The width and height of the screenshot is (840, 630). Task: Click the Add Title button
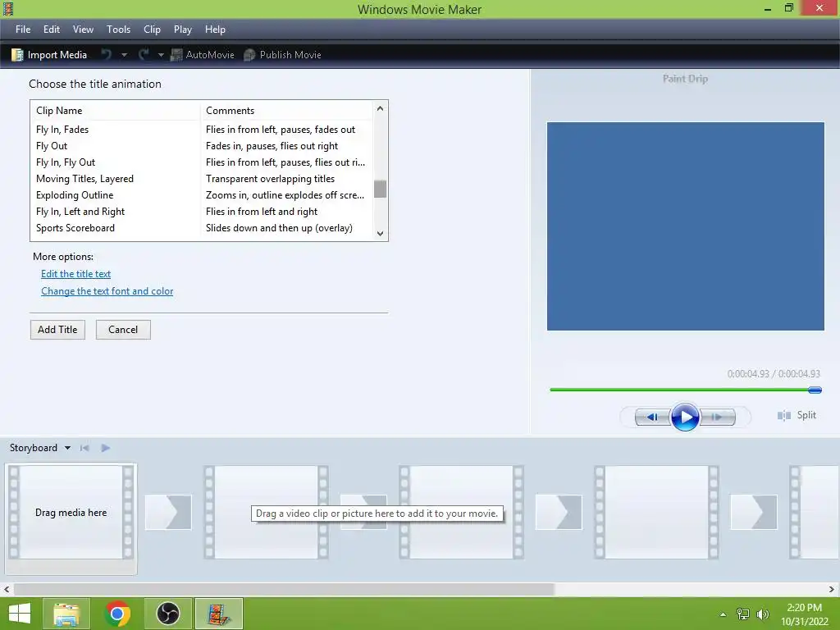[57, 330]
